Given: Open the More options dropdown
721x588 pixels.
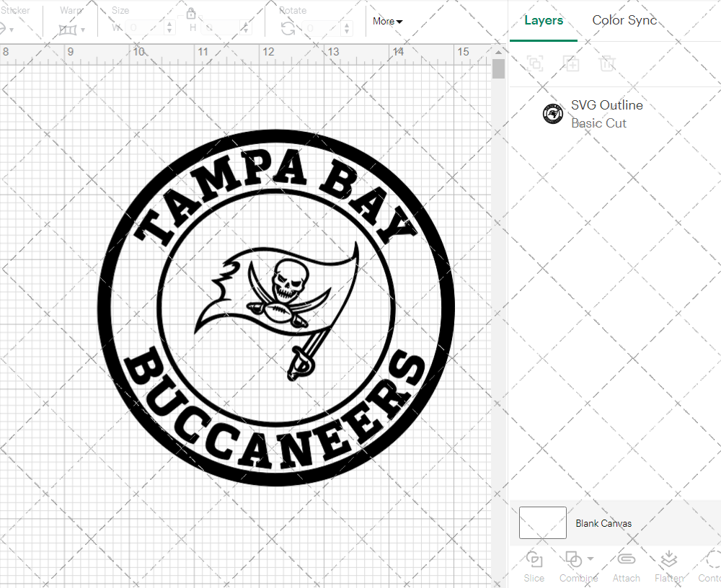Looking at the screenshot, I should 387,22.
